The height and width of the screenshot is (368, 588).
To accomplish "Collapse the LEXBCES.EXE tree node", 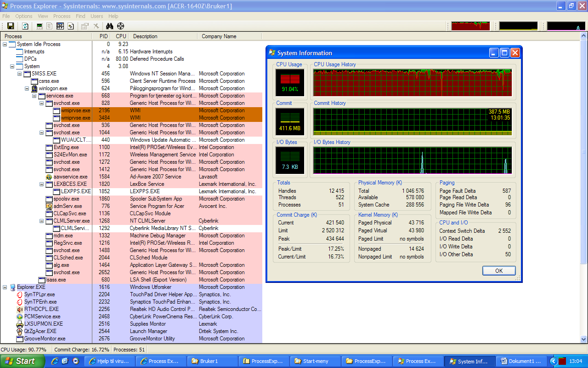I will tap(42, 184).
